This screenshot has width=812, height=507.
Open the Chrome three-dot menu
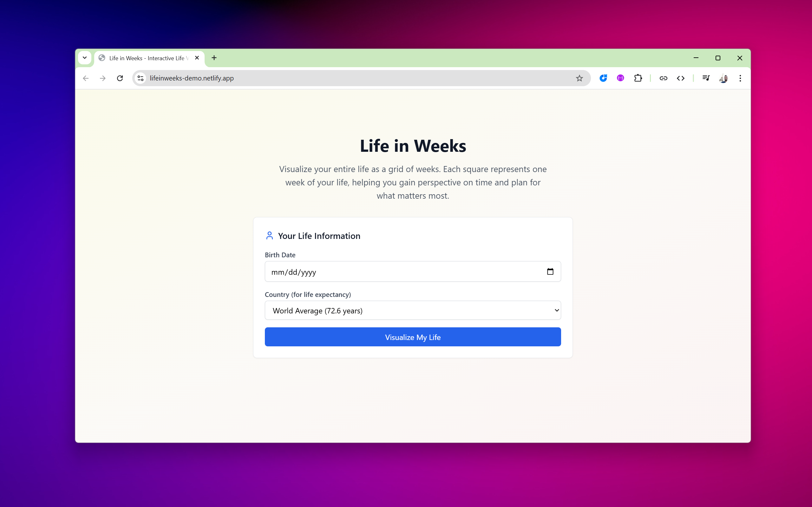(740, 78)
